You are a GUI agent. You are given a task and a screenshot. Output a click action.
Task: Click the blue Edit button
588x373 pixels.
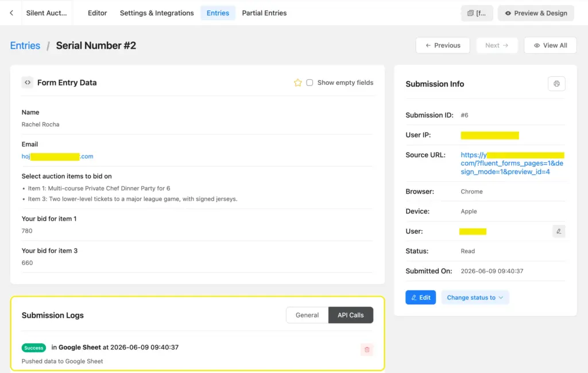420,297
